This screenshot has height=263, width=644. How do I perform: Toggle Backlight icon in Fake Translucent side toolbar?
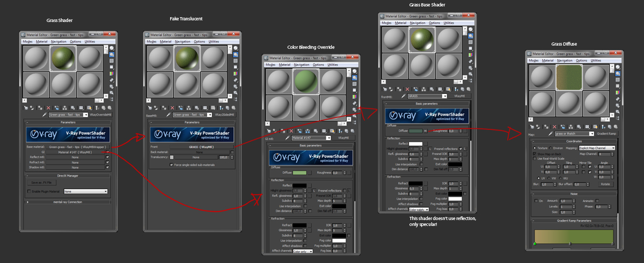point(236,54)
